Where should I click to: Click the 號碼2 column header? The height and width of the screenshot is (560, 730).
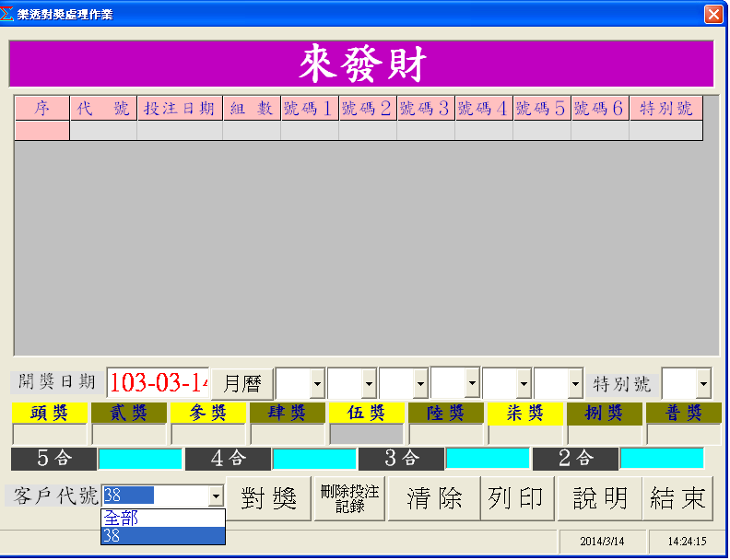[x=368, y=109]
